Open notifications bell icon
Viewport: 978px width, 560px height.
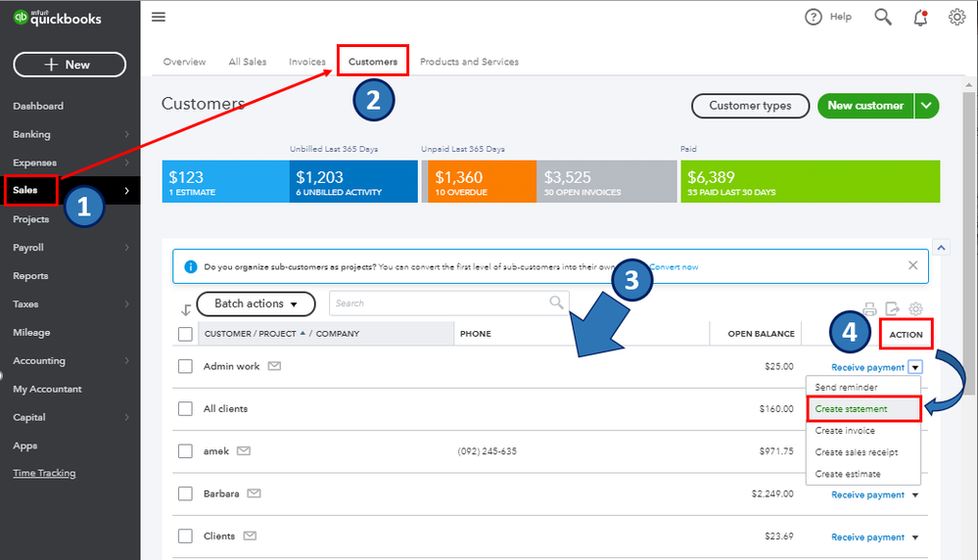pyautogui.click(x=920, y=18)
